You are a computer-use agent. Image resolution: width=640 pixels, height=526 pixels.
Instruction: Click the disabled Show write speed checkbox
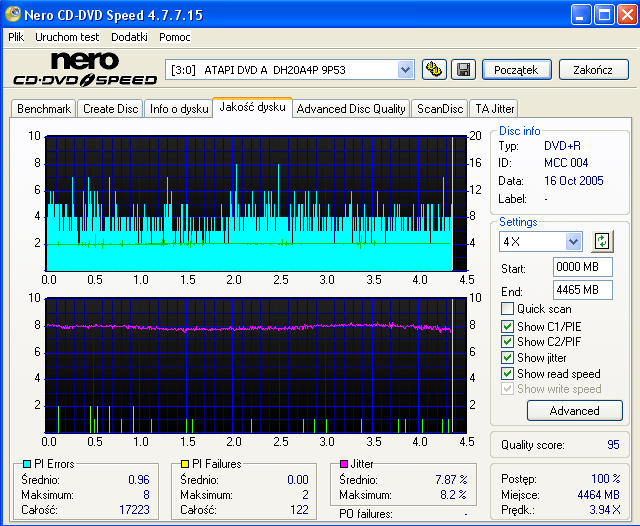coord(507,388)
